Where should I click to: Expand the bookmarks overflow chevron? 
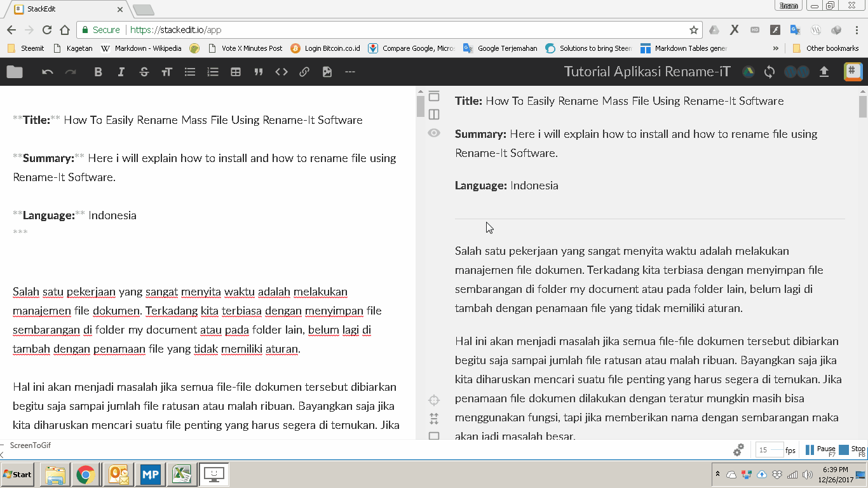(776, 48)
